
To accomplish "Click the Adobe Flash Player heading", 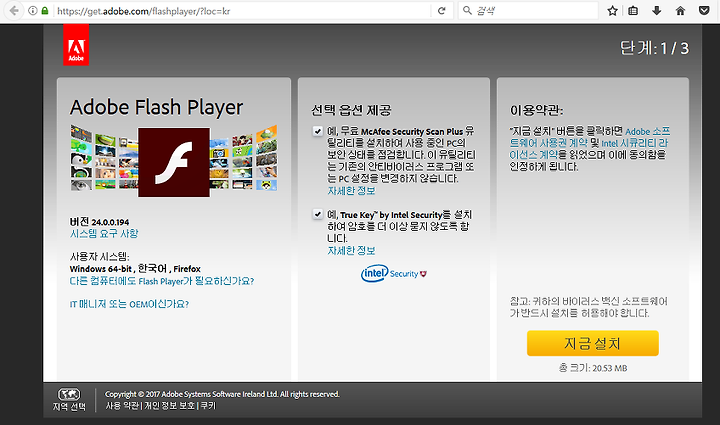I will point(156,108).
